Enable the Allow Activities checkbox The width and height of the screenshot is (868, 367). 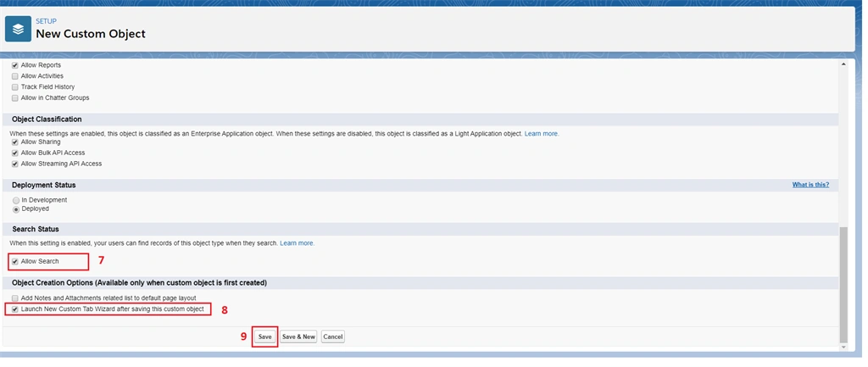[15, 76]
